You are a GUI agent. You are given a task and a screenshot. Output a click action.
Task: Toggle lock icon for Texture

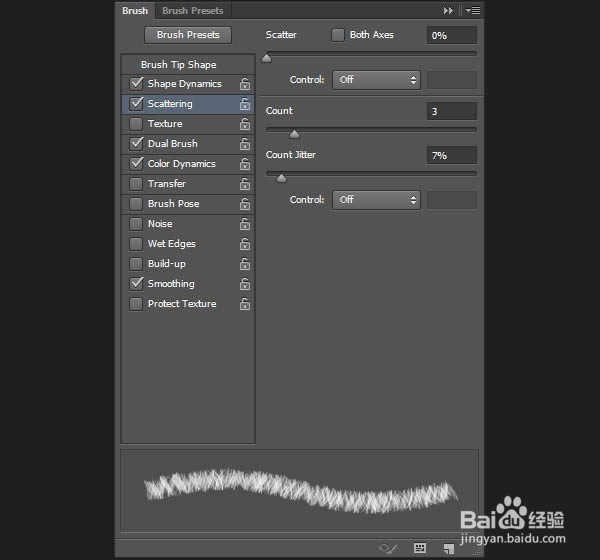click(245, 124)
